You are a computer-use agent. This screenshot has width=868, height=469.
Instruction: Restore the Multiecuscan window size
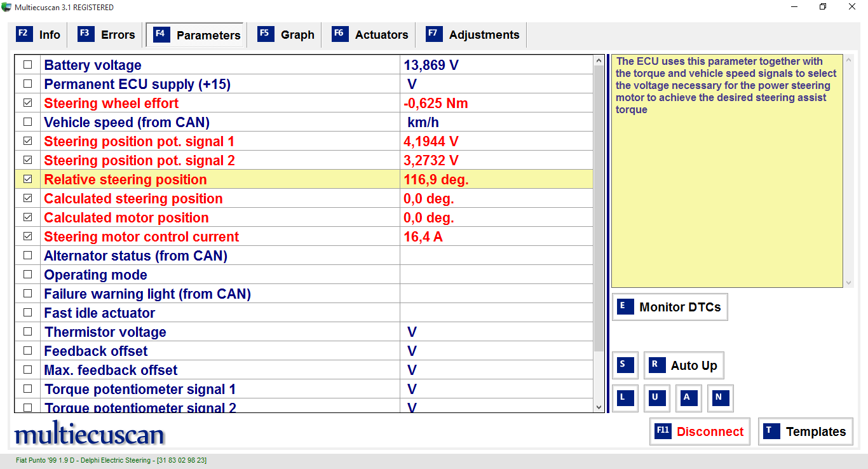pos(823,7)
